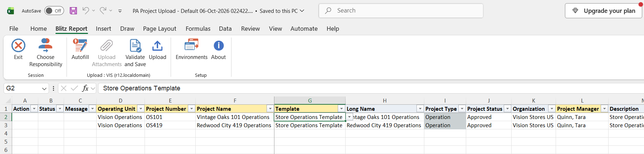Switch to the Automate tab

point(304,29)
